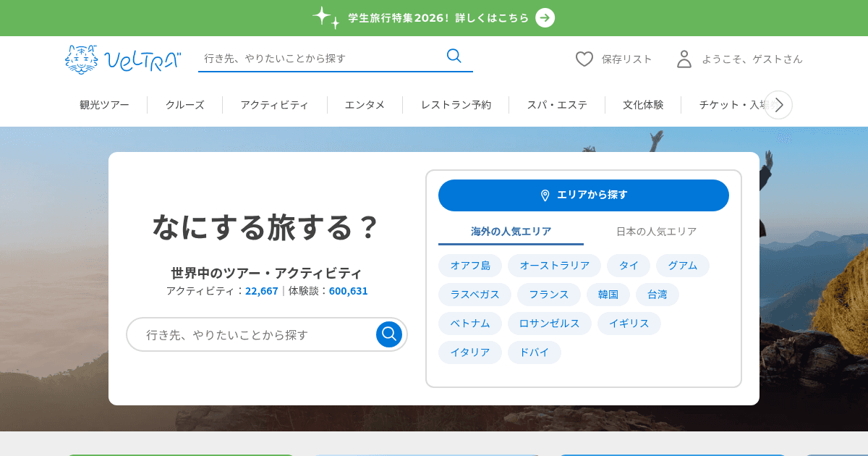
Task: Open the saved list heart icon
Action: [584, 59]
